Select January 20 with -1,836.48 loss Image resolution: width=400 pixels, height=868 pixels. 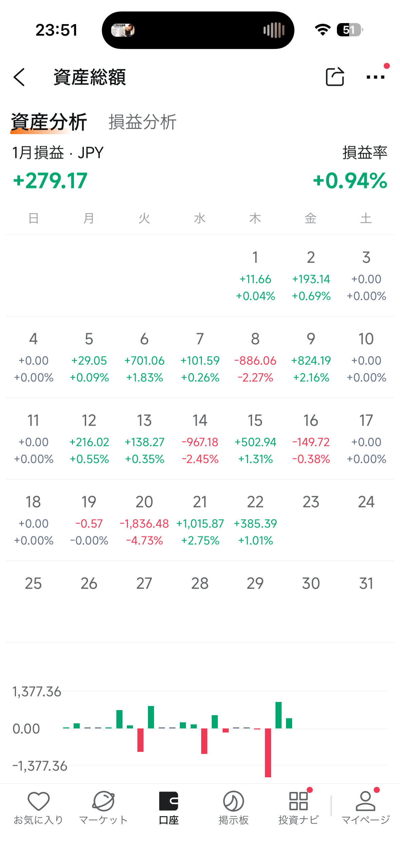[x=144, y=520]
